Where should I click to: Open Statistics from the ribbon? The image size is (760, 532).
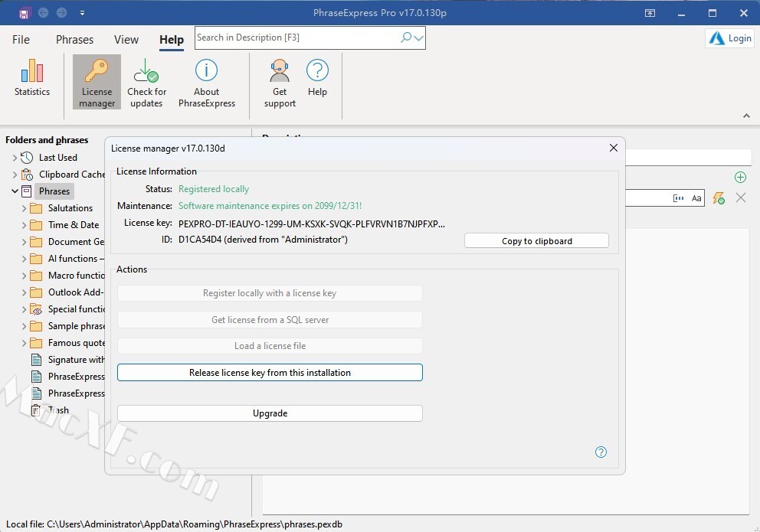(x=32, y=77)
